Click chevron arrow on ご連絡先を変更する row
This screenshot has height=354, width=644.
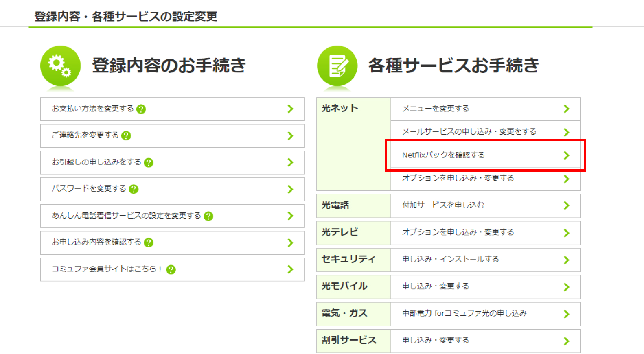(x=290, y=135)
